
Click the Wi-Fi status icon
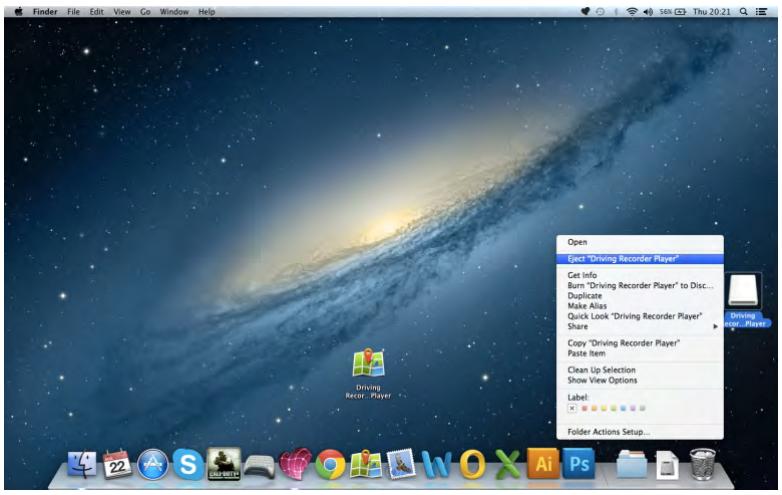point(632,11)
